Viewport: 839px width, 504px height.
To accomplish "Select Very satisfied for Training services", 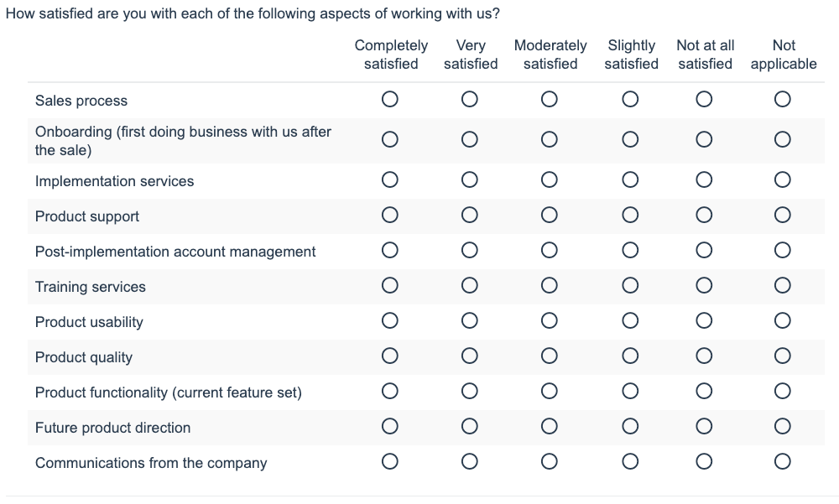I will (469, 286).
